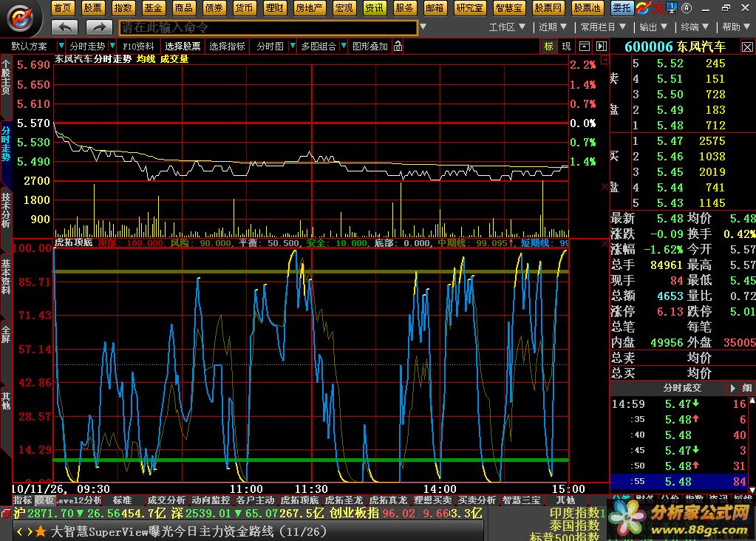
Task: Open the 房地产 menu button
Action: click(309, 7)
